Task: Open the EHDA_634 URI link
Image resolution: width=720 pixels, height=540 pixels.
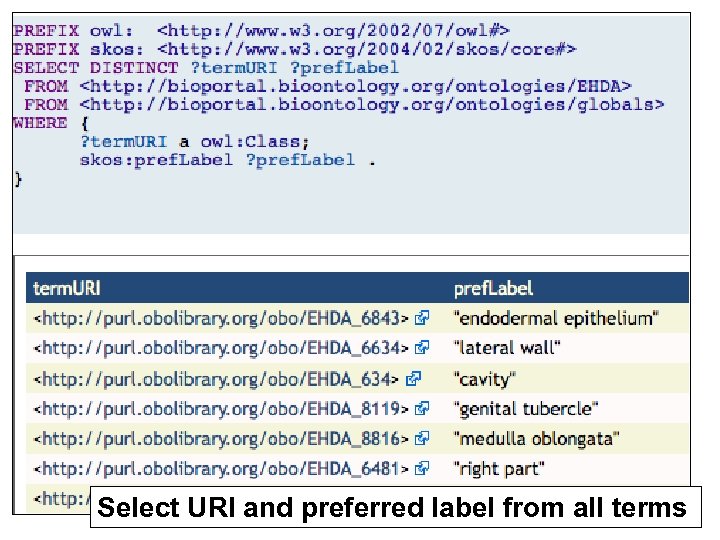Action: pyautogui.click(x=217, y=379)
